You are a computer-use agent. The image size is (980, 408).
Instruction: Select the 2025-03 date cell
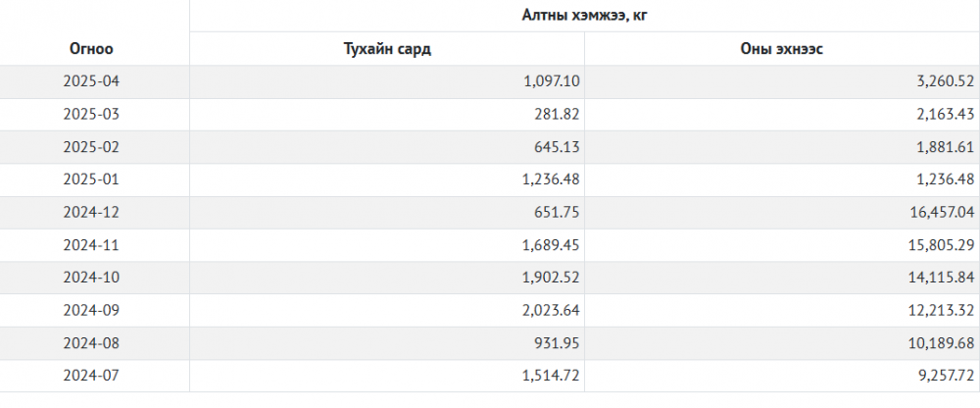pos(91,114)
